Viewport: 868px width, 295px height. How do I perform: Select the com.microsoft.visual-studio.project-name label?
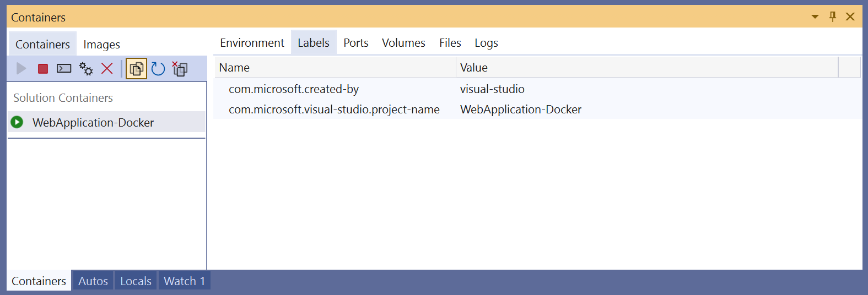click(x=334, y=110)
